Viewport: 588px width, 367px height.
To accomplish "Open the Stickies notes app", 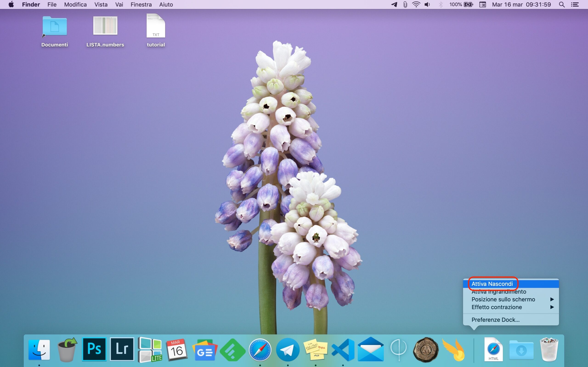I will tap(315, 350).
